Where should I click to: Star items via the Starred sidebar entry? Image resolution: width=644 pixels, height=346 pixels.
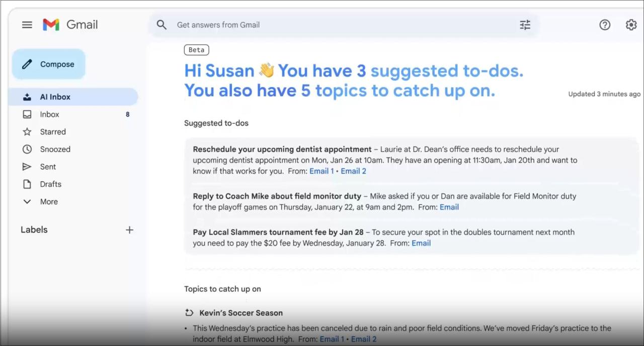[x=52, y=131]
